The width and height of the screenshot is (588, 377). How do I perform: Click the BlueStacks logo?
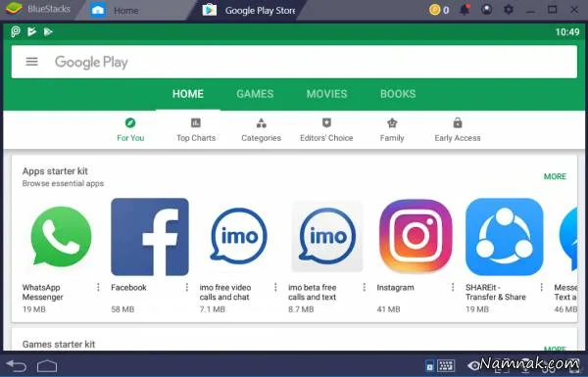coord(14,9)
